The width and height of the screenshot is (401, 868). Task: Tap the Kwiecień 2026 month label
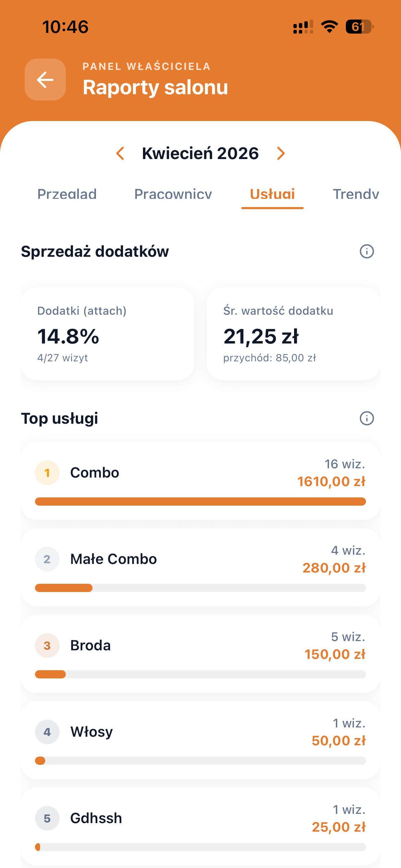click(x=200, y=153)
